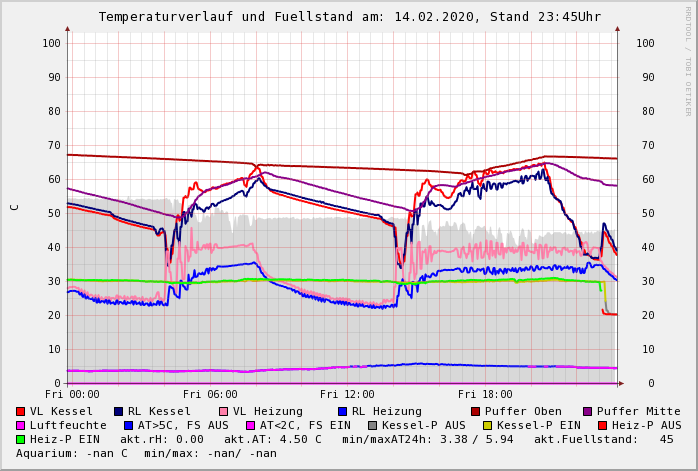
Task: Click the red VL Kessel legend swatch
Action: pos(21,411)
